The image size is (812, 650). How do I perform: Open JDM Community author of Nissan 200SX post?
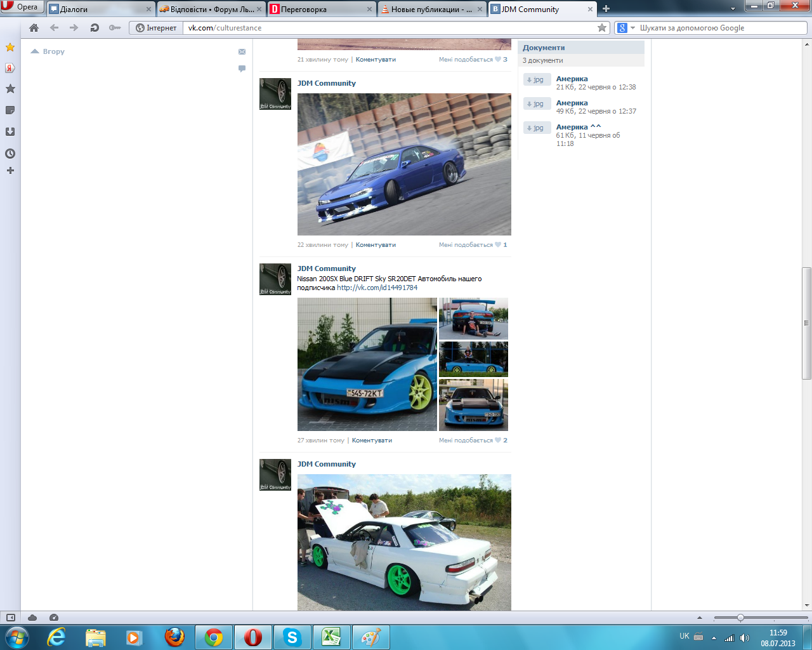pyautogui.click(x=327, y=269)
